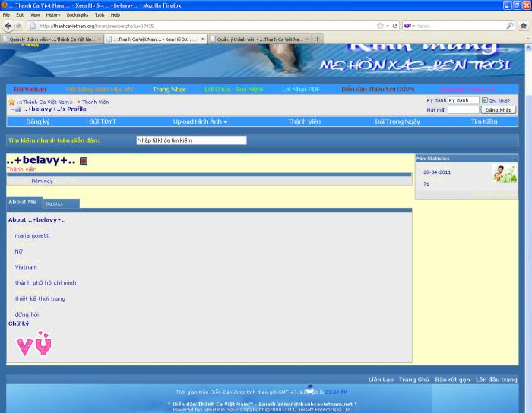
Task: Click the search magnifier in Yahoo box
Action: tap(510, 25)
